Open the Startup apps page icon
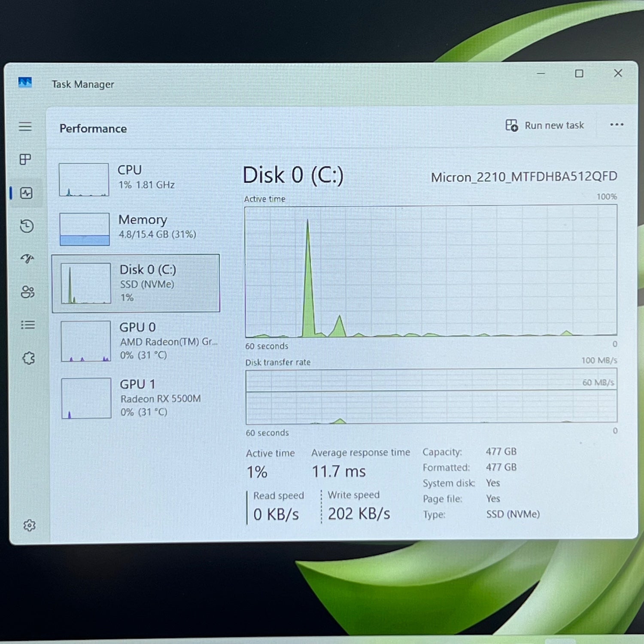The height and width of the screenshot is (644, 644). click(27, 258)
